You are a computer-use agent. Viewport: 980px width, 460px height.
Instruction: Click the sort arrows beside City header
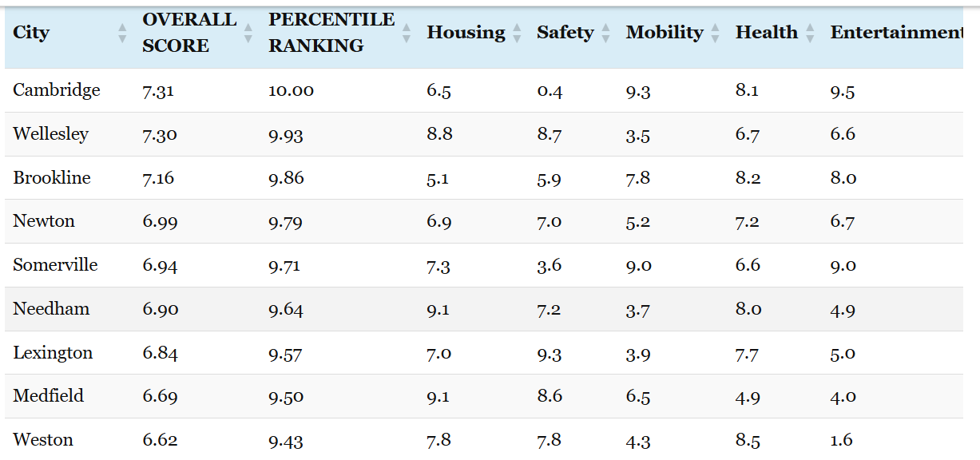pyautogui.click(x=122, y=33)
